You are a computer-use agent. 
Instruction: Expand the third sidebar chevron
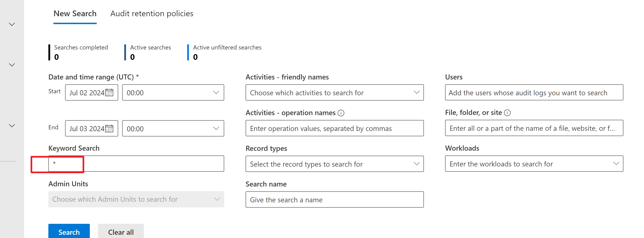pos(12,126)
